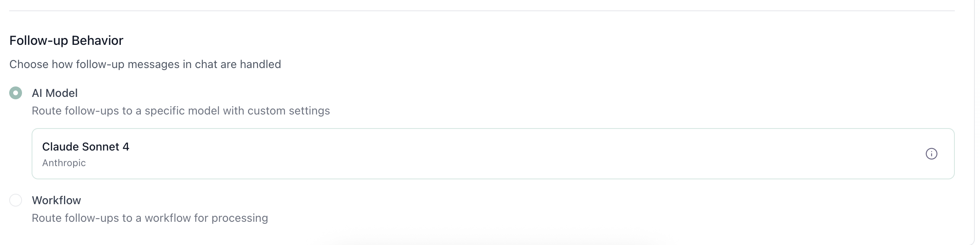Click the Follow-up Behavior section heading
Viewport: 980px width, 245px height.
[x=66, y=40]
